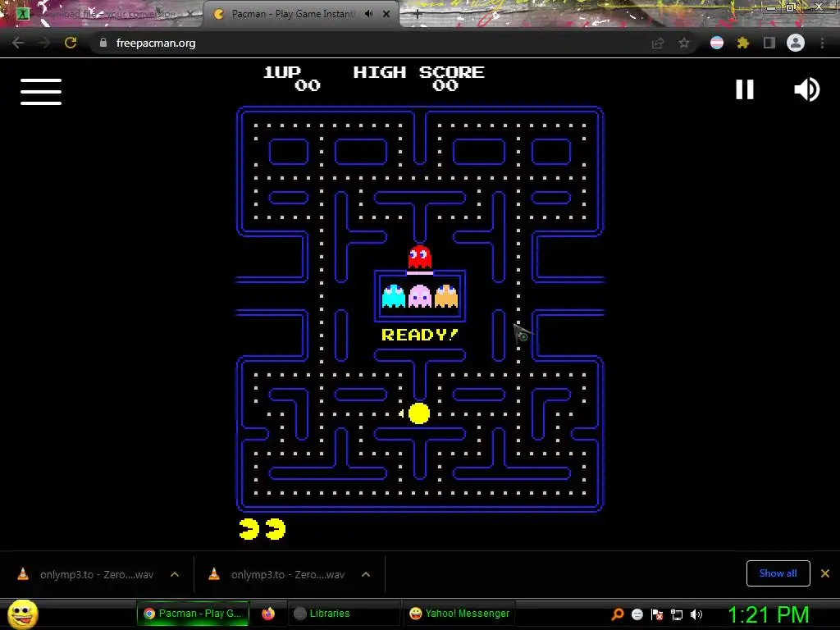840x630 pixels.
Task: Share this page from the address bar
Action: pos(658,43)
